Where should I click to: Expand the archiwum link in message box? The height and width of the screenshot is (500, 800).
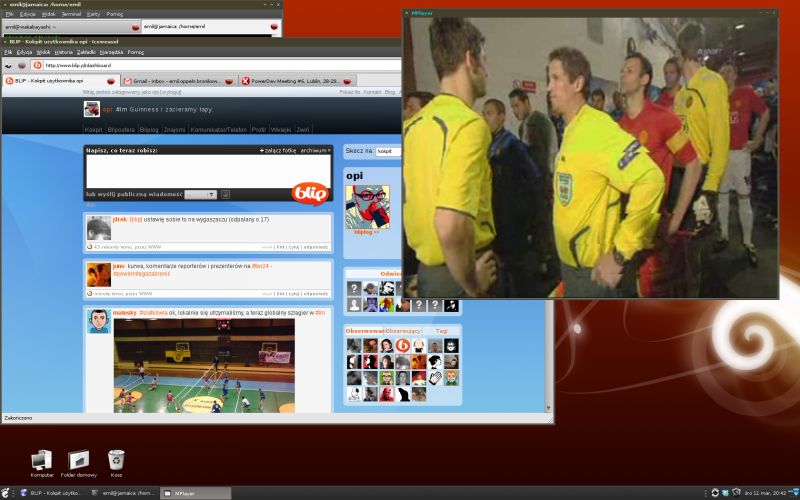tap(315, 151)
